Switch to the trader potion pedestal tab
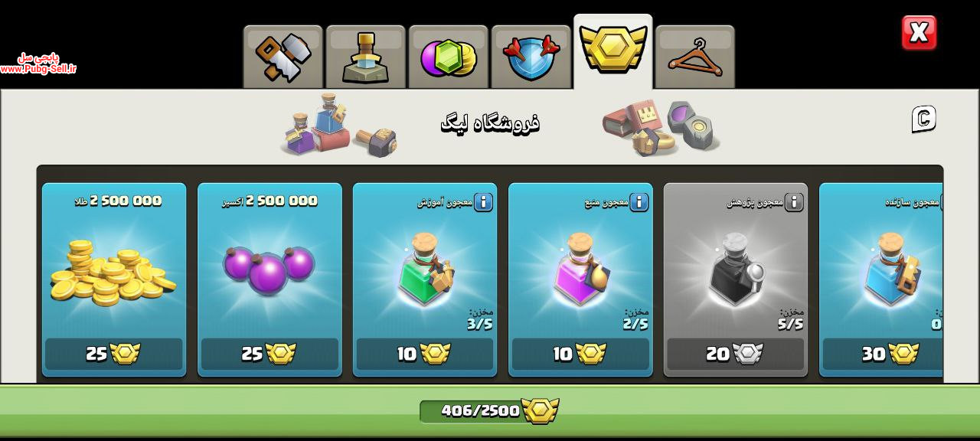The height and width of the screenshot is (441, 980). (x=365, y=57)
